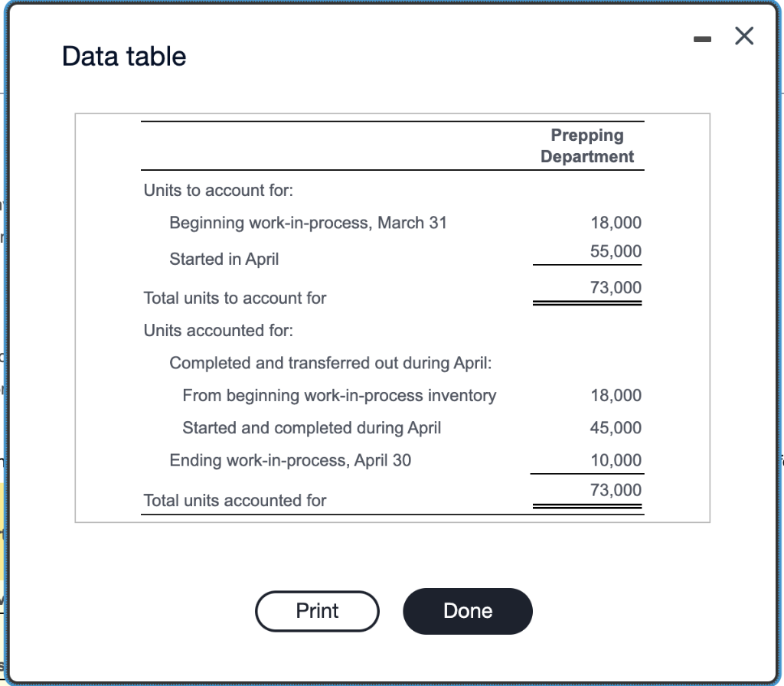The height and width of the screenshot is (686, 784).
Task: Click the X close icon
Action: [x=743, y=36]
